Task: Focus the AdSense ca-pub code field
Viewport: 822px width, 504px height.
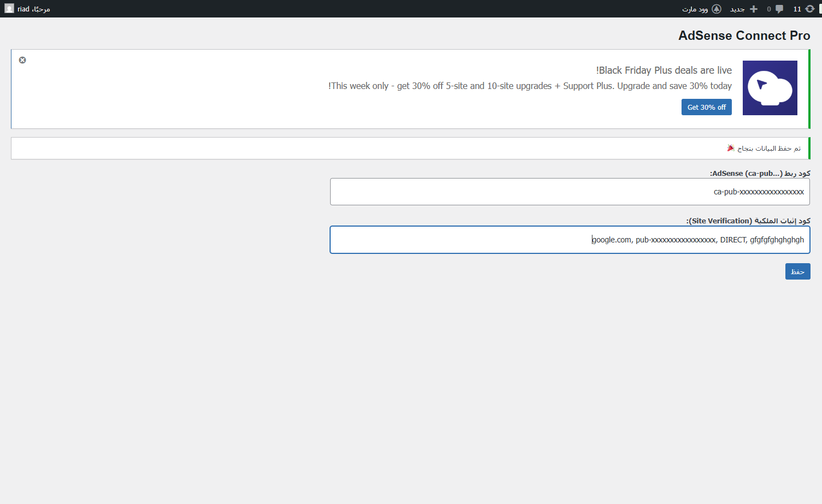Action: click(x=569, y=192)
